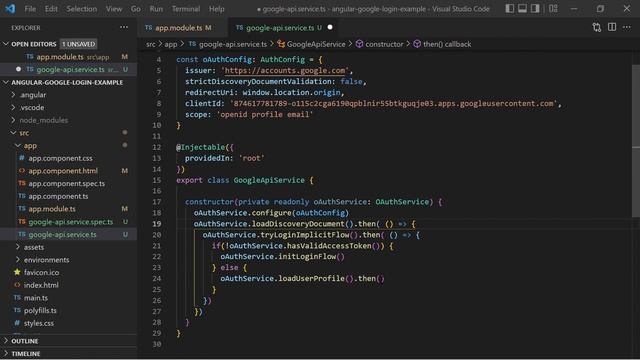Open the View menu
This screenshot has height=360, width=640.
(114, 9)
